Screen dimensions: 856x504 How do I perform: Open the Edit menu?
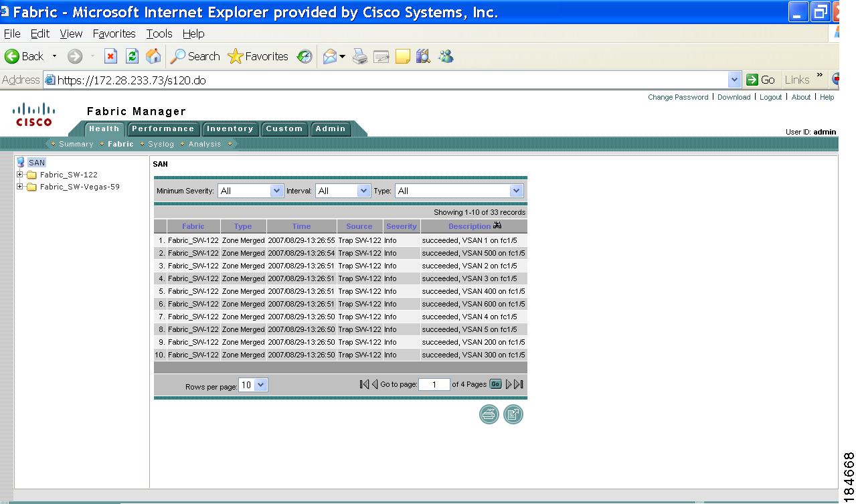[x=40, y=33]
